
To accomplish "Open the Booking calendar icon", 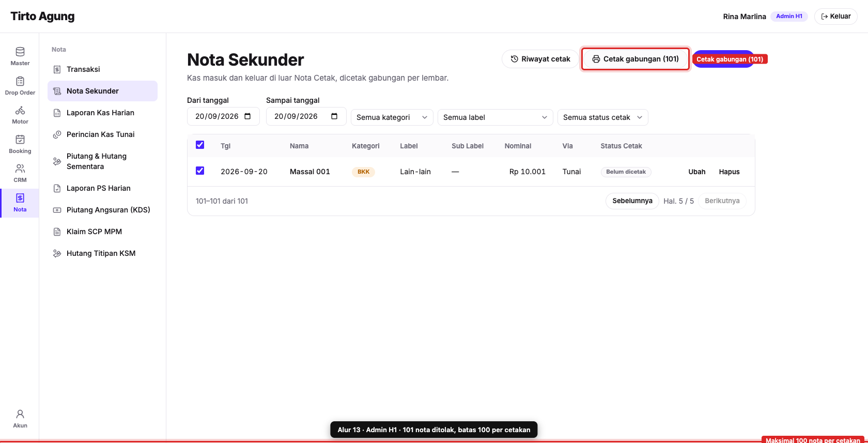I will point(20,140).
